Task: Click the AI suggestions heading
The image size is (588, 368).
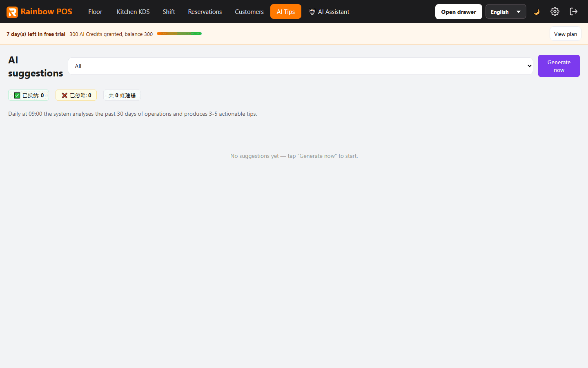Action: coord(36,66)
